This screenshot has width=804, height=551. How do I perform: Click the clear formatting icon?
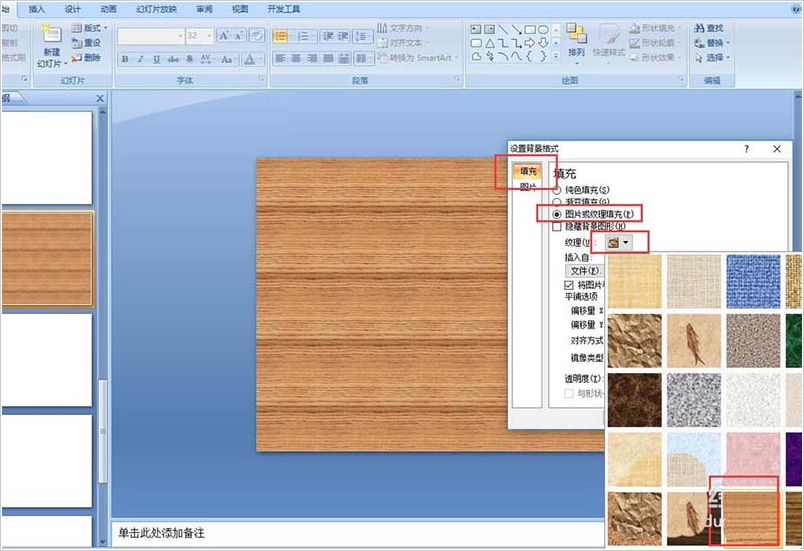tap(257, 35)
